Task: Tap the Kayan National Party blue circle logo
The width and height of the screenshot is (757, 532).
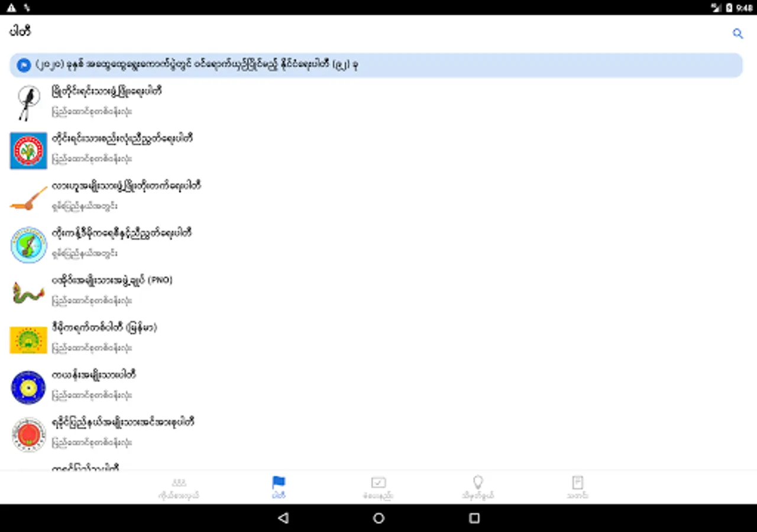Action: click(28, 387)
